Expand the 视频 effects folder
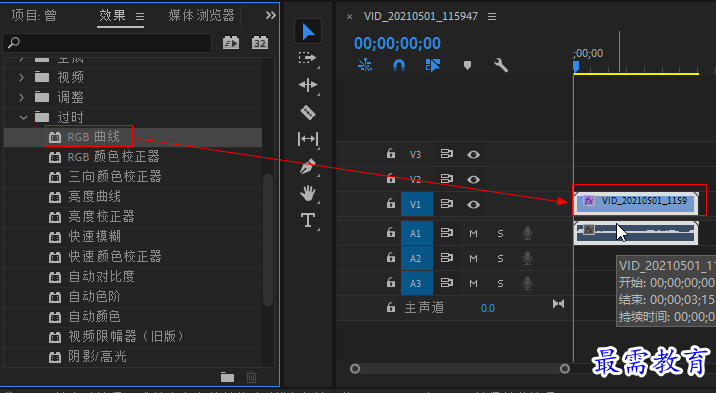The width and height of the screenshot is (716, 393). pos(21,77)
